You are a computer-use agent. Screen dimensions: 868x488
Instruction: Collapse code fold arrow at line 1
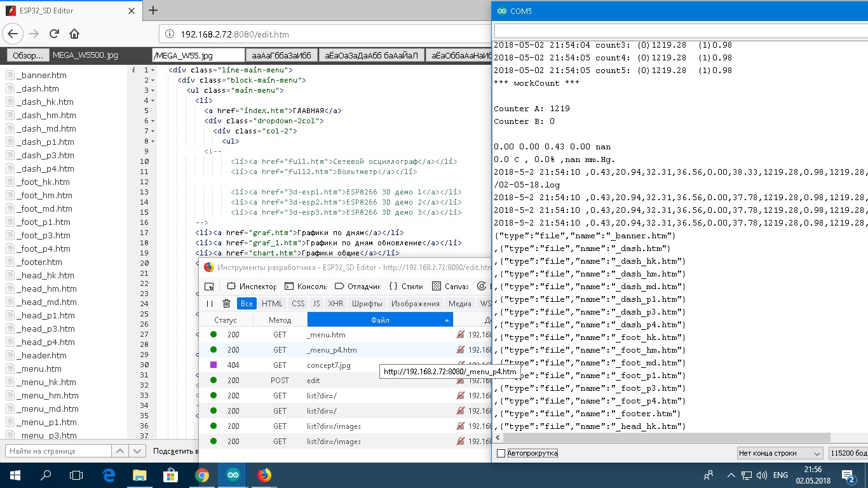click(x=153, y=70)
